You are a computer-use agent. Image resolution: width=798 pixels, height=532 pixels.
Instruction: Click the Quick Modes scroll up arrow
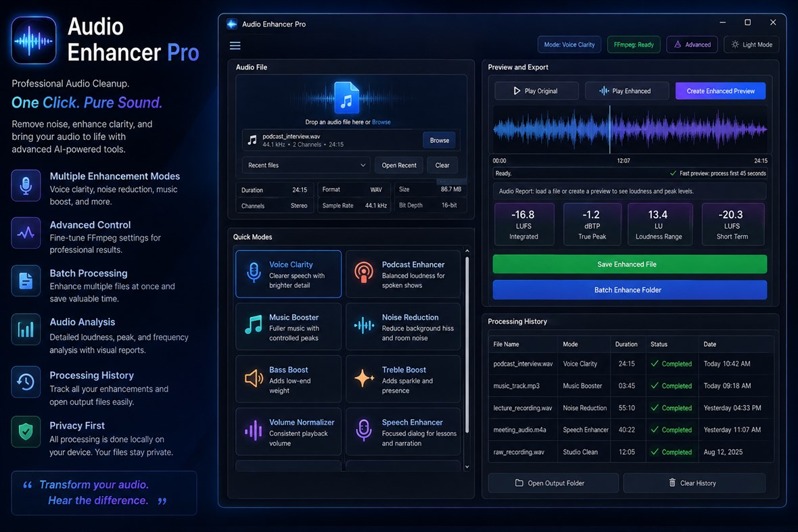pyautogui.click(x=467, y=251)
